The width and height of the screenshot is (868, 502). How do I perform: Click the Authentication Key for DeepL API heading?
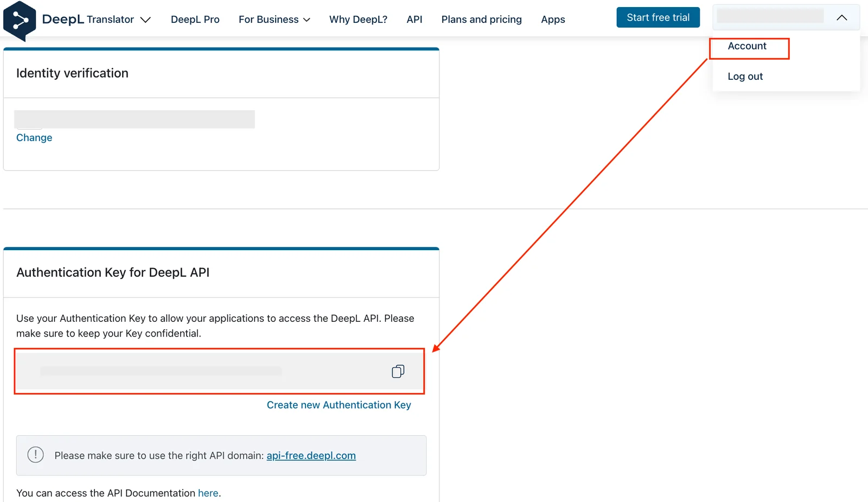113,272
